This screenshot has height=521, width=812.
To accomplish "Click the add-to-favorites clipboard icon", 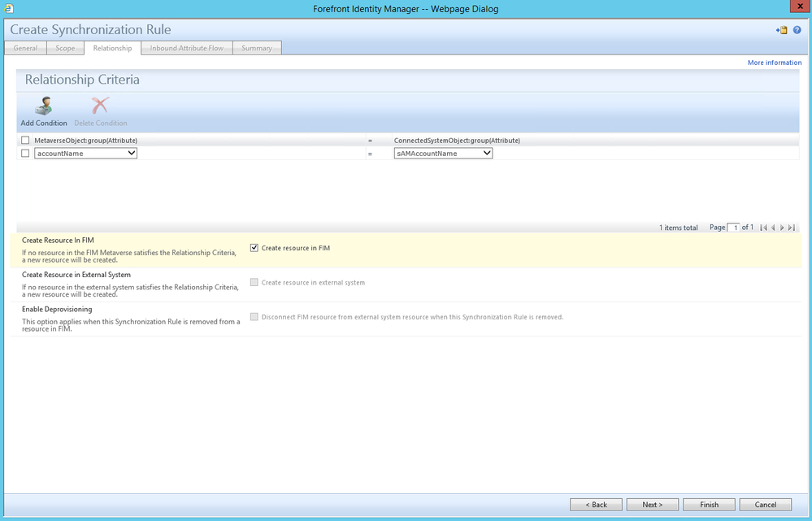I will point(782,30).
